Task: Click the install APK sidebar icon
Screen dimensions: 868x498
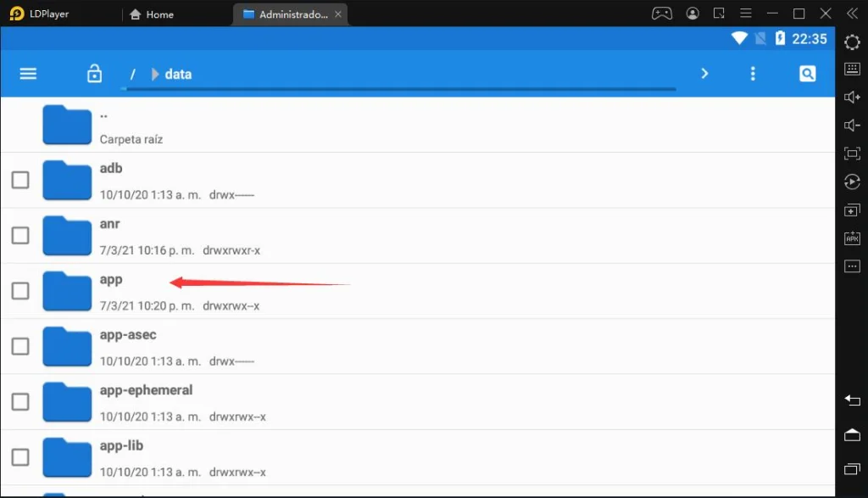Action: (x=852, y=238)
